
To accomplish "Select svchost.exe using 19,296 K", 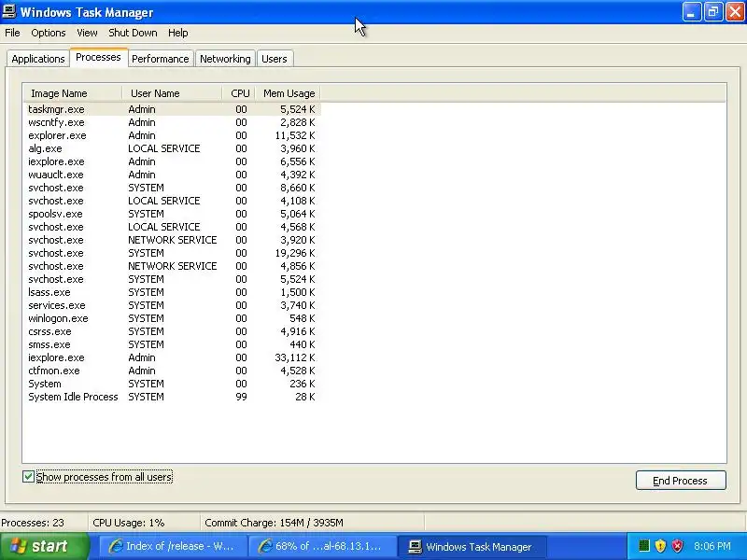I will pos(172,253).
